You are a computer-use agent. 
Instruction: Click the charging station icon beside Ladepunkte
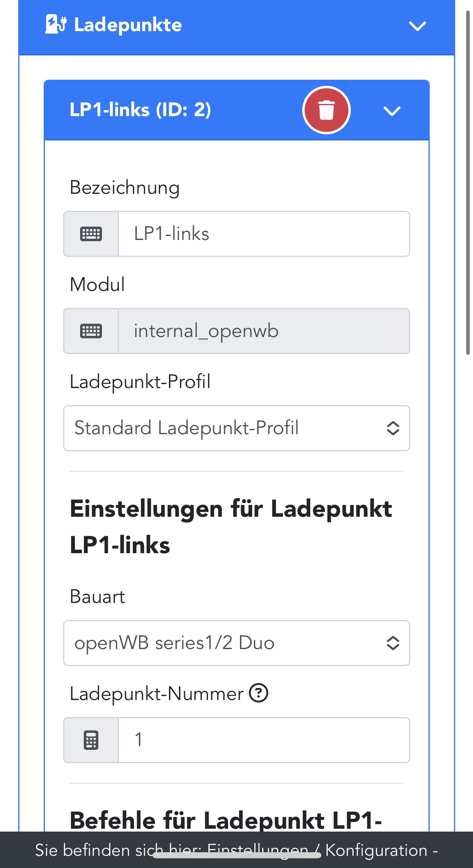(55, 25)
